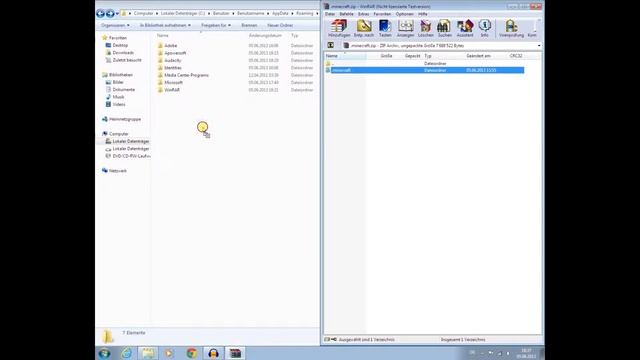Open the Befehle menu in WinRAR
Viewport: 640px width, 360px height.
347,14
